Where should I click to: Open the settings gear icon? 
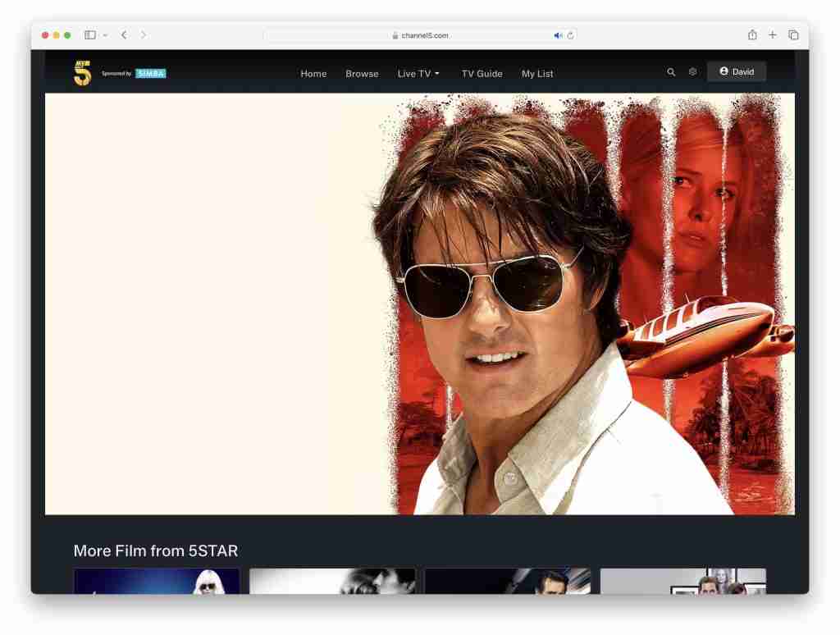[x=692, y=71]
